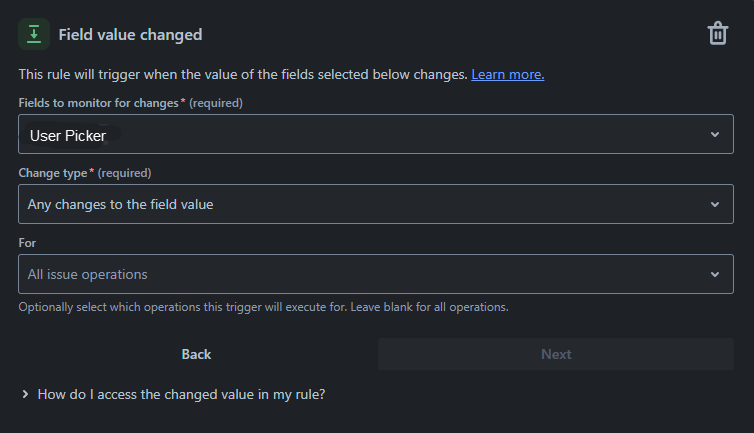
Task: Open the Change type dropdown arrow
Action: (x=714, y=204)
